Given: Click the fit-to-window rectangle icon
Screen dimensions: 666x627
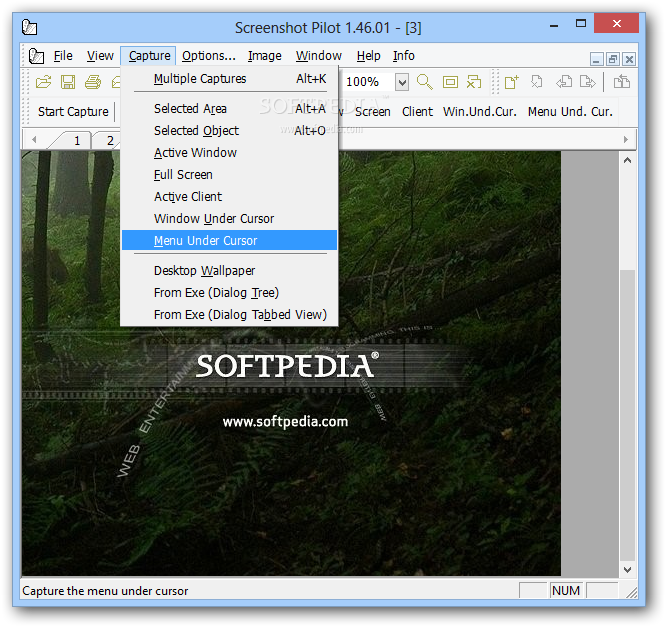Looking at the screenshot, I should pos(450,82).
